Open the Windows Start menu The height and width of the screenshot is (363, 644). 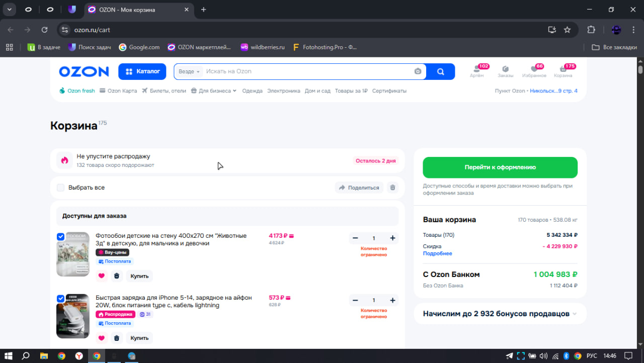[x=9, y=356]
